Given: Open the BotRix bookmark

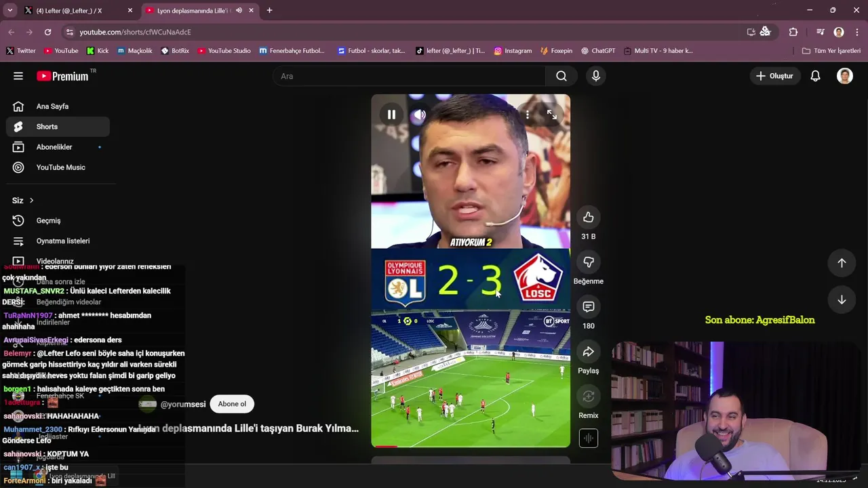Looking at the screenshot, I should pos(175,51).
